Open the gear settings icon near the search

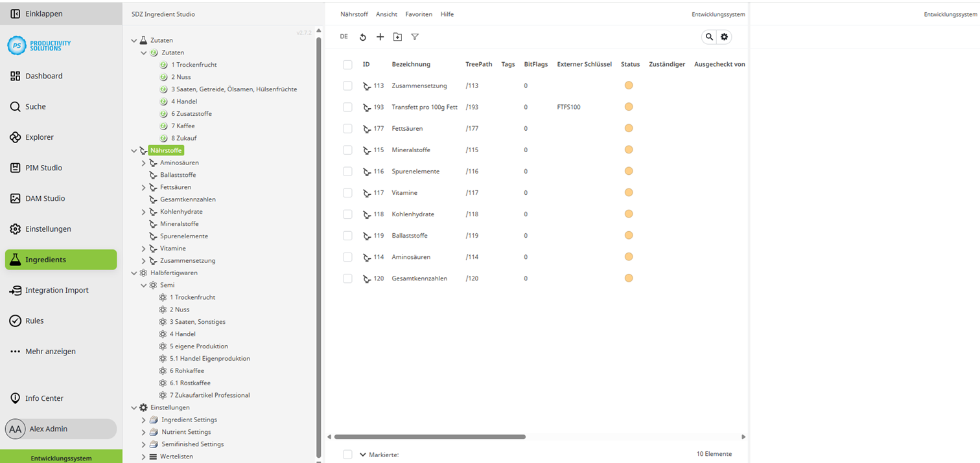(724, 37)
